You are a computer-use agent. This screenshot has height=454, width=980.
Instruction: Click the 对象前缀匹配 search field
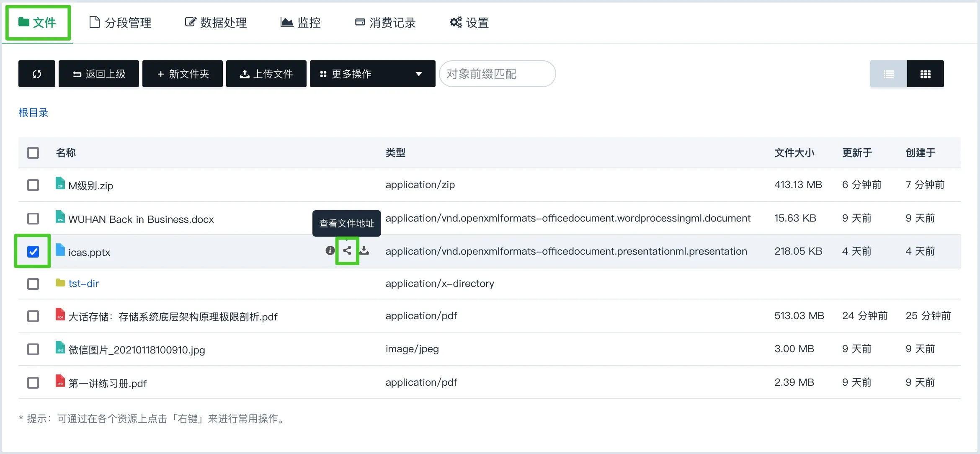[497, 74]
